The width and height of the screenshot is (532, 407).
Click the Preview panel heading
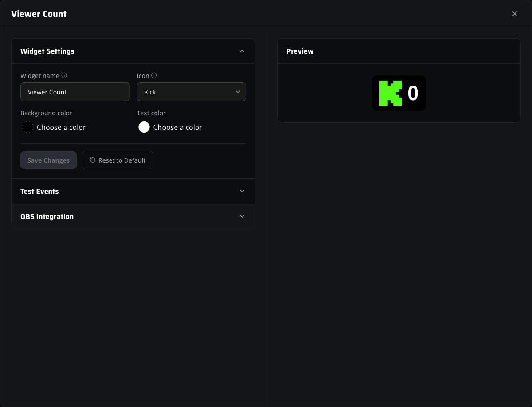(300, 51)
